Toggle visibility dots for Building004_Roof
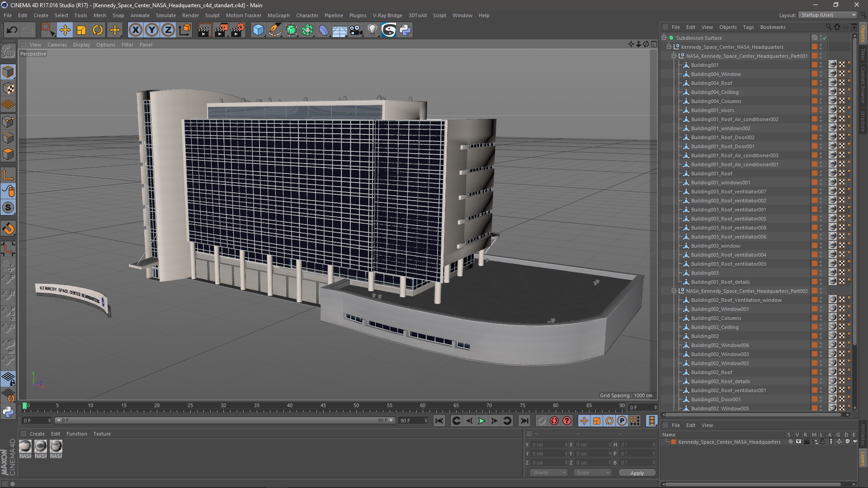 tap(821, 83)
